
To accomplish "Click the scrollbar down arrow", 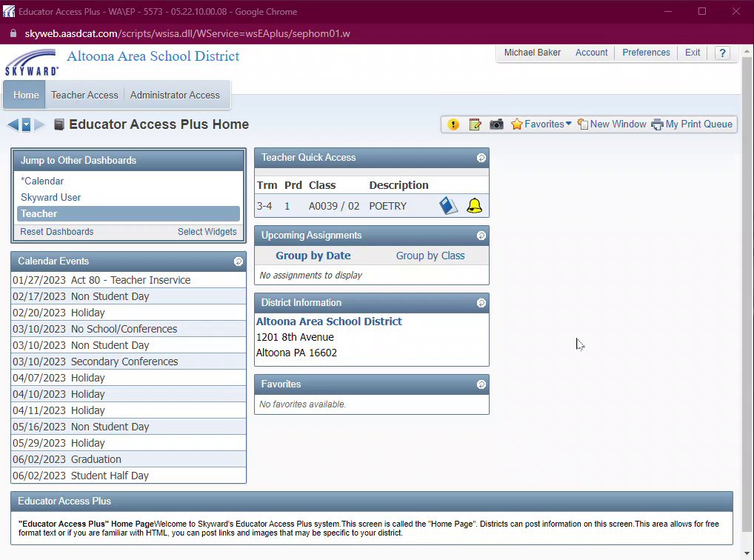I will pyautogui.click(x=747, y=554).
